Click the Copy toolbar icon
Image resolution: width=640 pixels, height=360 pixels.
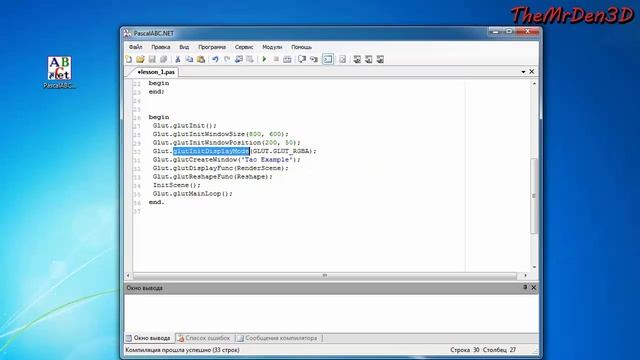coord(189,59)
